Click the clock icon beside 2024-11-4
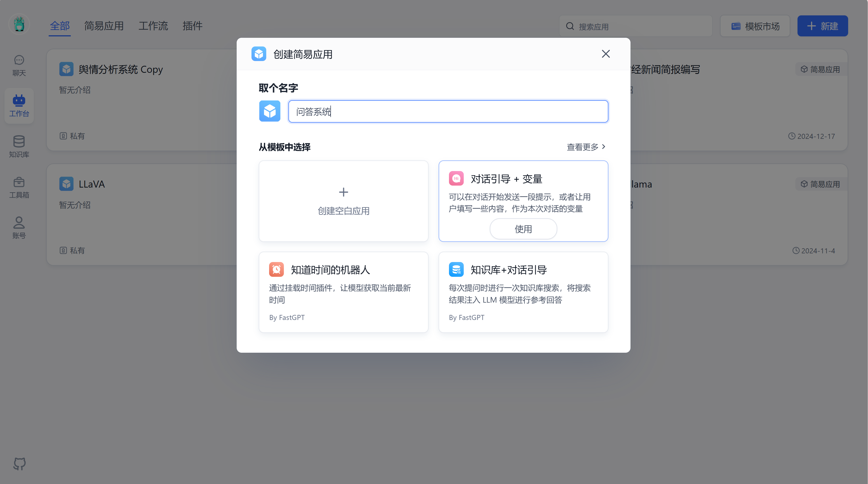Viewport: 868px width, 484px height. (796, 251)
